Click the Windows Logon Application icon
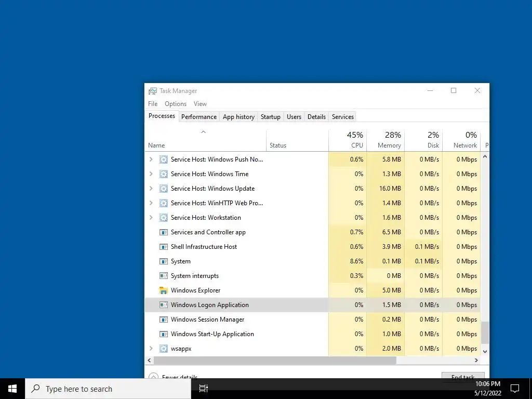The width and height of the screenshot is (532, 399). pyautogui.click(x=164, y=305)
